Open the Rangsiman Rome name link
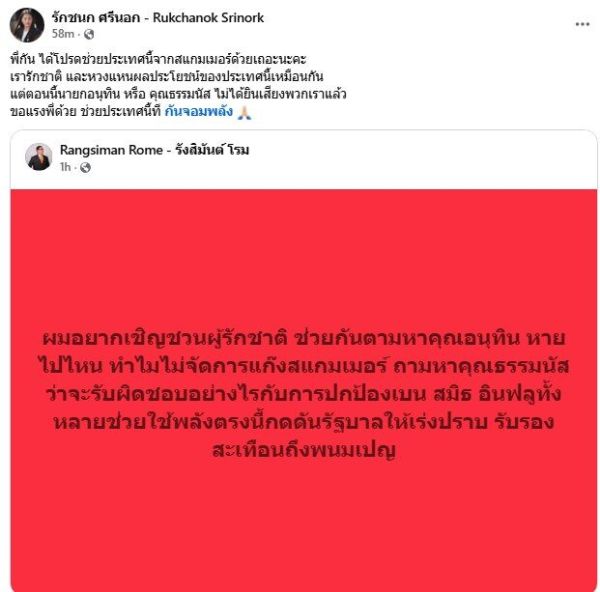The height and width of the screenshot is (592, 600). tap(154, 150)
